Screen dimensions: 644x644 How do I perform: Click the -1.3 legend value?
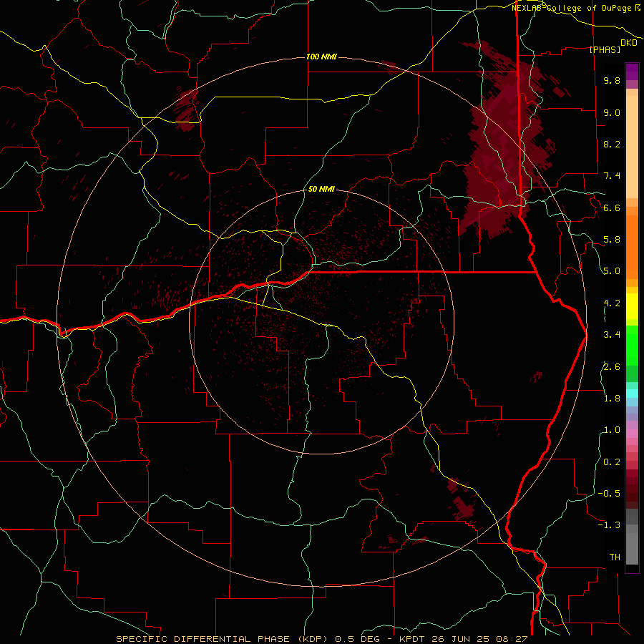[609, 525]
